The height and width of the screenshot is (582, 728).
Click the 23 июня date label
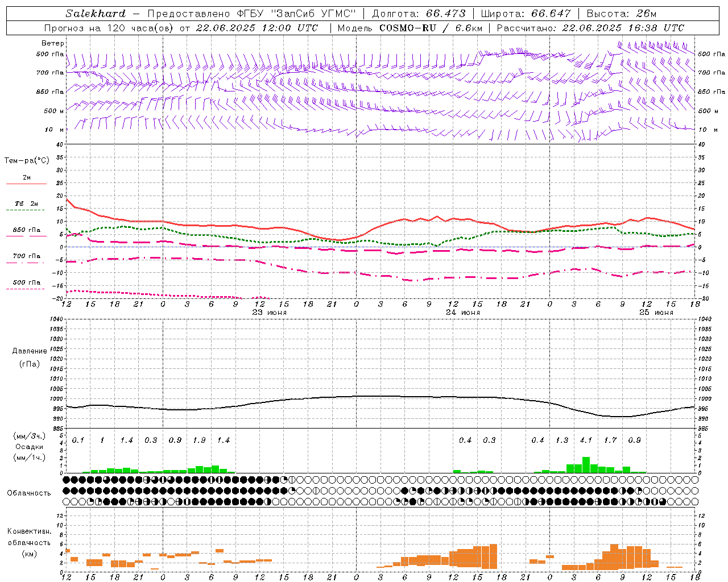coord(269,313)
